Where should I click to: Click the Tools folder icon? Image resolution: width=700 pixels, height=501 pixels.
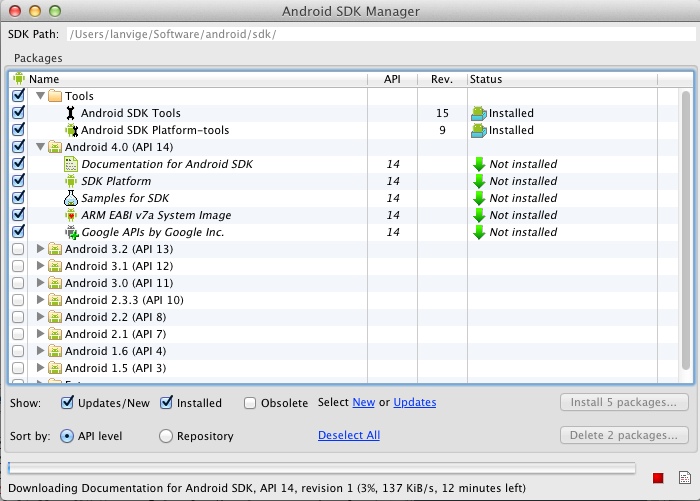click(x=54, y=96)
